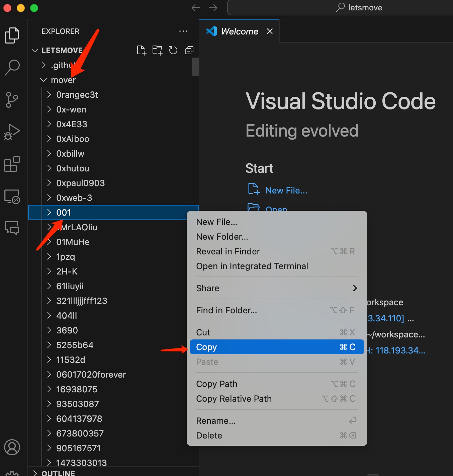The image size is (453, 476).
Task: Open the Extensions view icon
Action: tap(12, 164)
